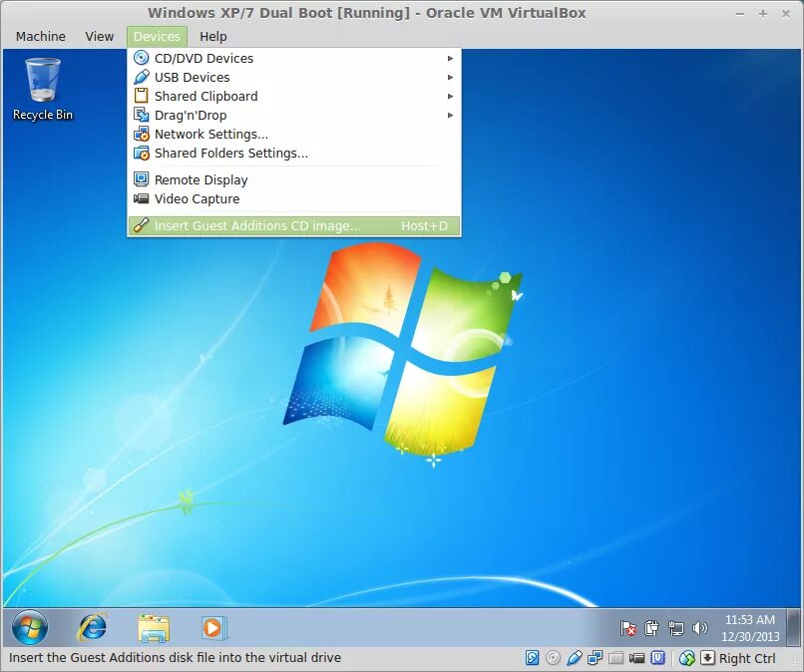Click the video capture icon in status bar
Viewport: 804px width, 672px height.
[634, 658]
